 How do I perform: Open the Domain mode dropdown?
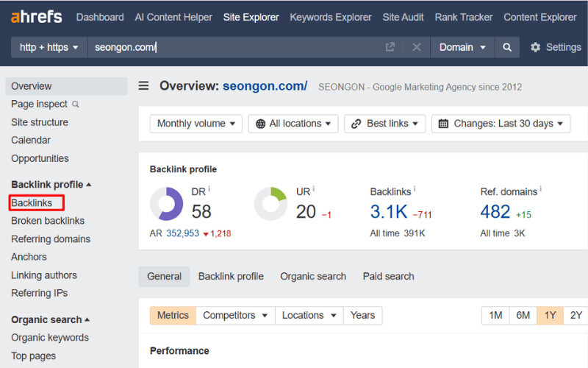tap(462, 47)
